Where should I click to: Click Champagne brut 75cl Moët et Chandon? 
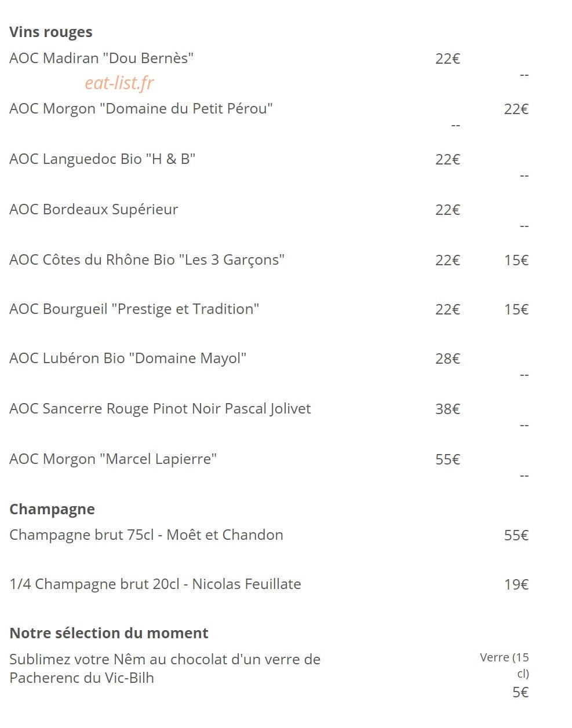147,535
